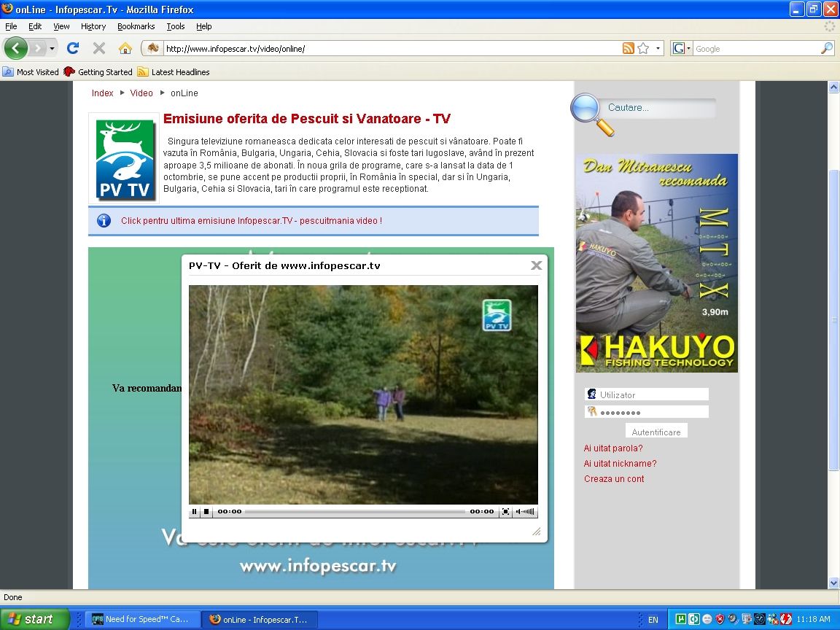Open the Tools menu

coord(175,26)
